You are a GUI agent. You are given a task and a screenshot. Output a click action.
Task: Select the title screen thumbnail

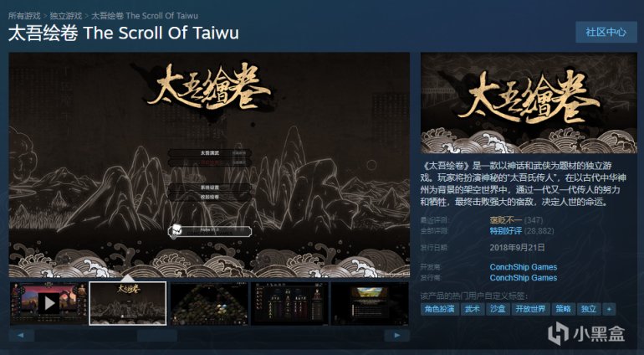click(128, 303)
